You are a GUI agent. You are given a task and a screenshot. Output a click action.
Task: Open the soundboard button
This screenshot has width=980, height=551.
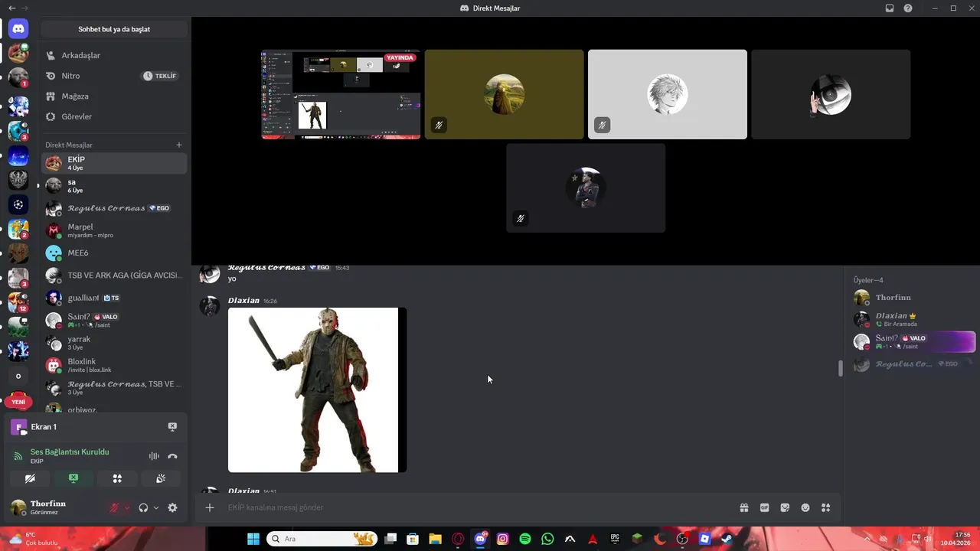pos(161,478)
